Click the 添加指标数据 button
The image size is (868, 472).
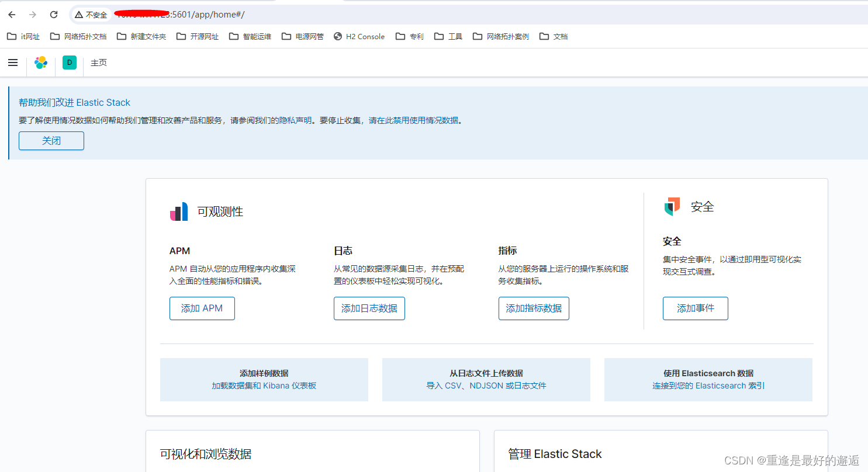pos(534,308)
